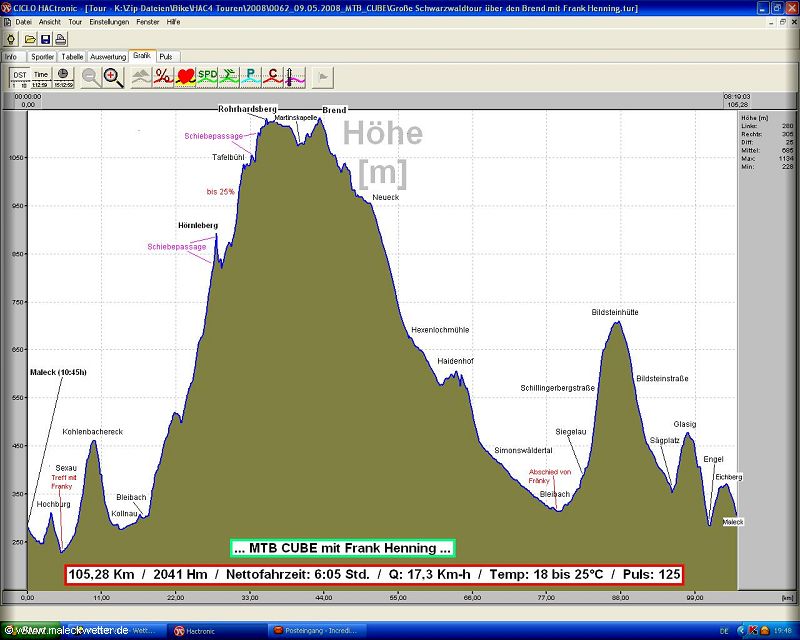Viewport: 800px width, 640px height.
Task: Expand the Hilfe menu
Action: (x=174, y=21)
